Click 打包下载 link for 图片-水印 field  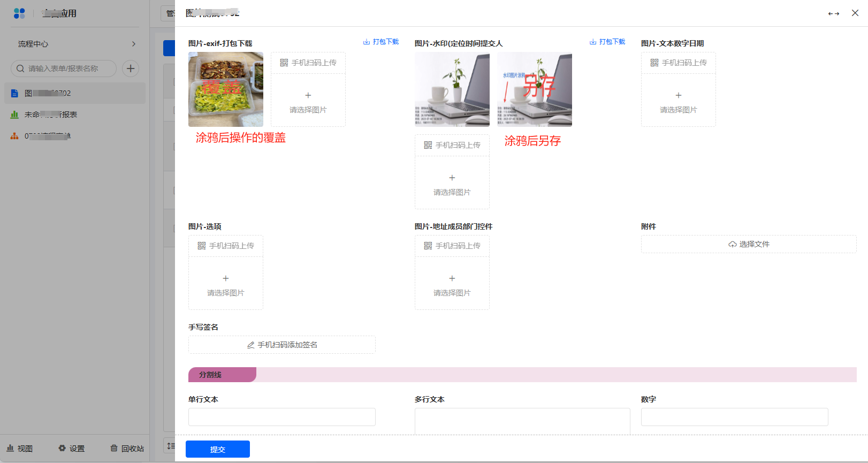click(x=612, y=42)
